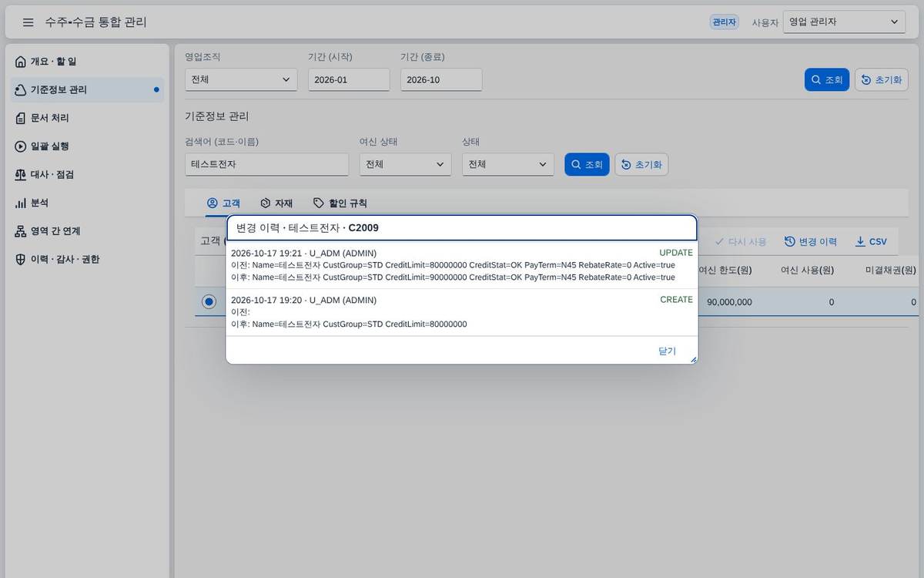Screen dimensions: 924x578
Task: Download the customer list as CSV
Action: (871, 241)
